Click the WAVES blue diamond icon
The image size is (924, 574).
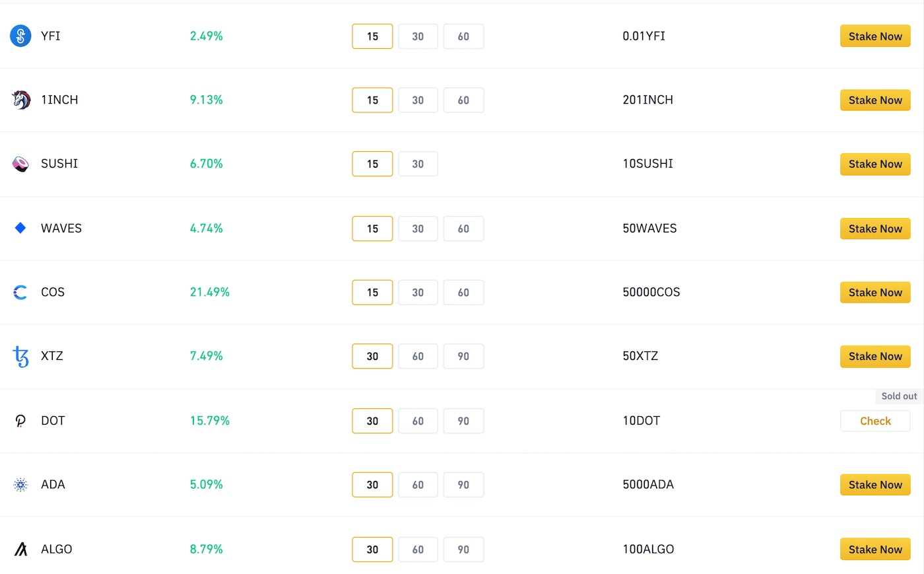(x=20, y=228)
